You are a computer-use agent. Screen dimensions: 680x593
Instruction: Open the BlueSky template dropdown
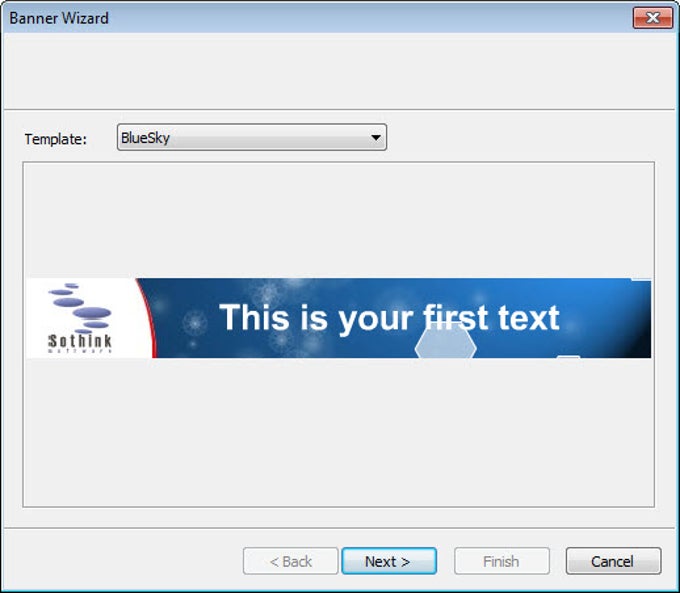pos(252,138)
